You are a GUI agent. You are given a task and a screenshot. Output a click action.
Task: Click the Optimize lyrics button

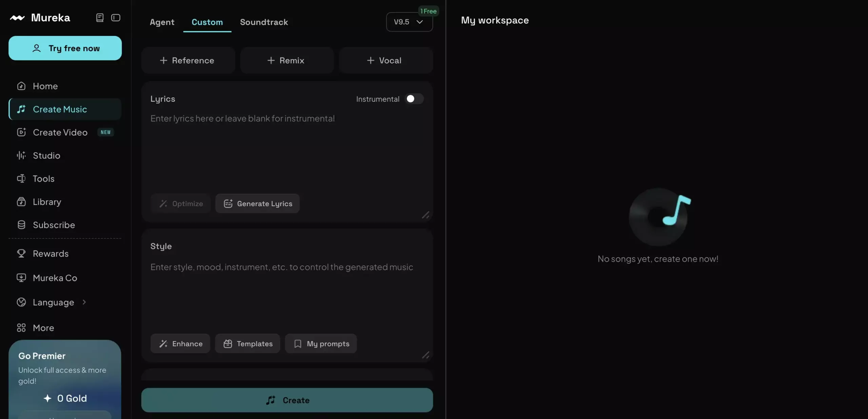(x=180, y=203)
